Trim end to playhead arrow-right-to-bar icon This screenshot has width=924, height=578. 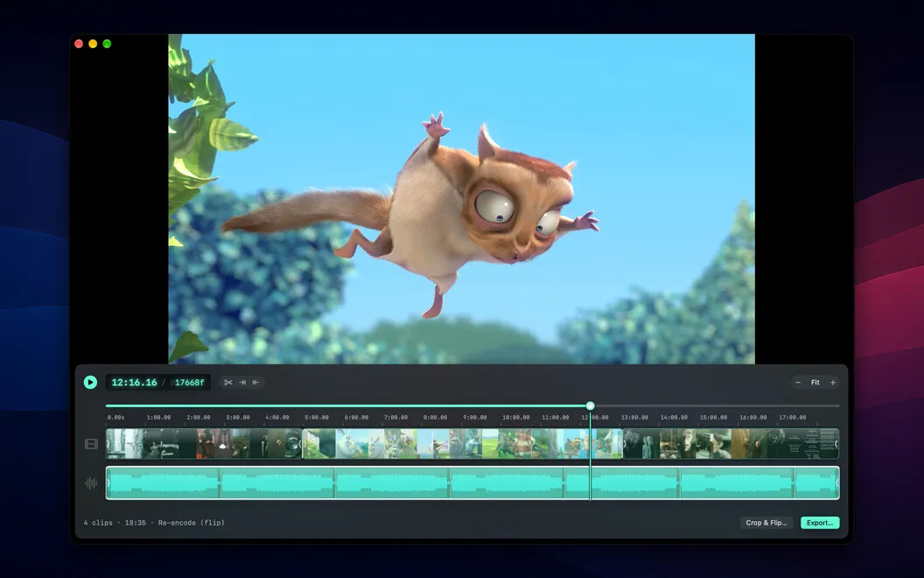pos(242,382)
